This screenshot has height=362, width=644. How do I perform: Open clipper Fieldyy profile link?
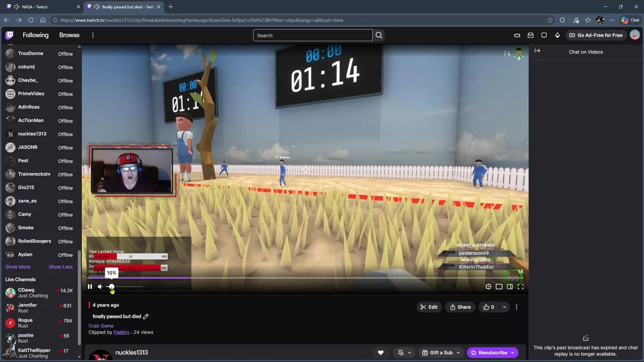121,332
